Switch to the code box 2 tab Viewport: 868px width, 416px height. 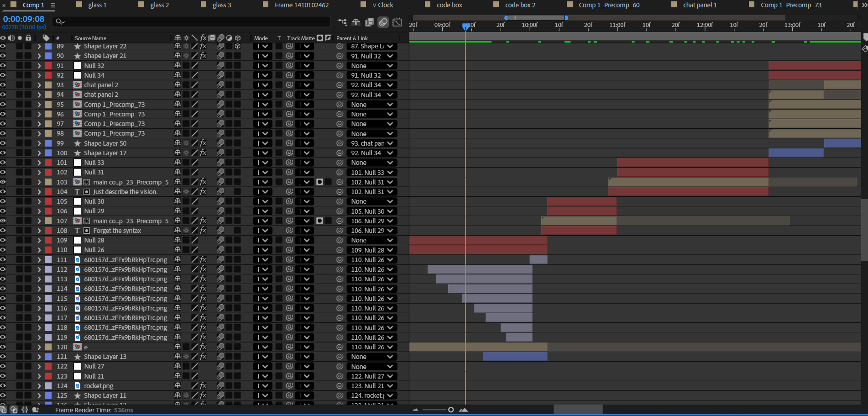520,5
